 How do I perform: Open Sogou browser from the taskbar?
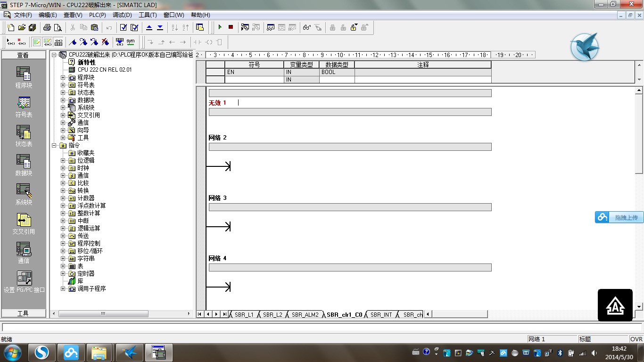[42, 352]
